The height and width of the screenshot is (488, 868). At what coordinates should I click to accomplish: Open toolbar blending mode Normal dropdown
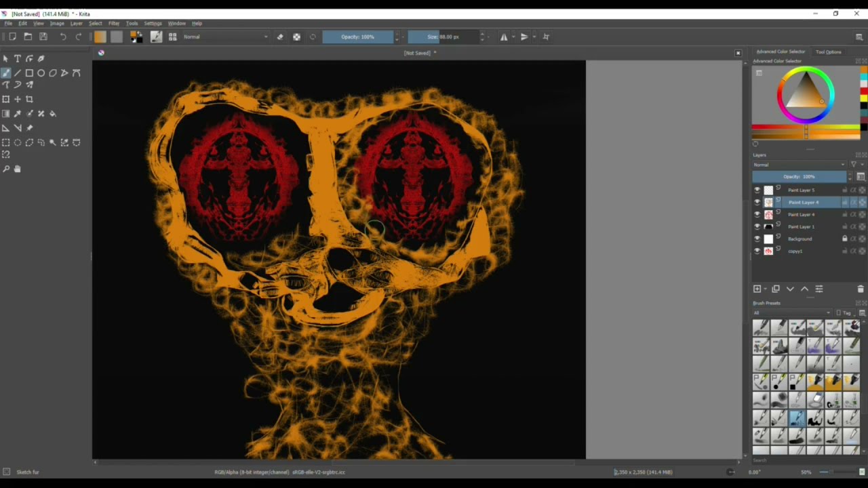click(x=225, y=37)
